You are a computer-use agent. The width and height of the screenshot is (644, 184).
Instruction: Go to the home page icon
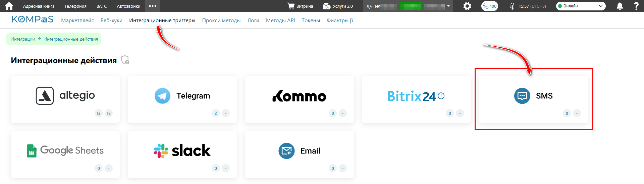(x=9, y=6)
